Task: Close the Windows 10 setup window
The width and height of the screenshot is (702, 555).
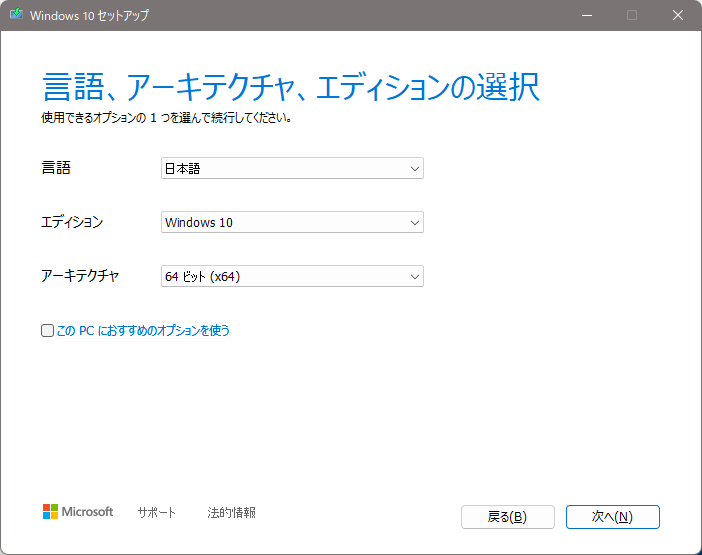Action: (x=678, y=15)
